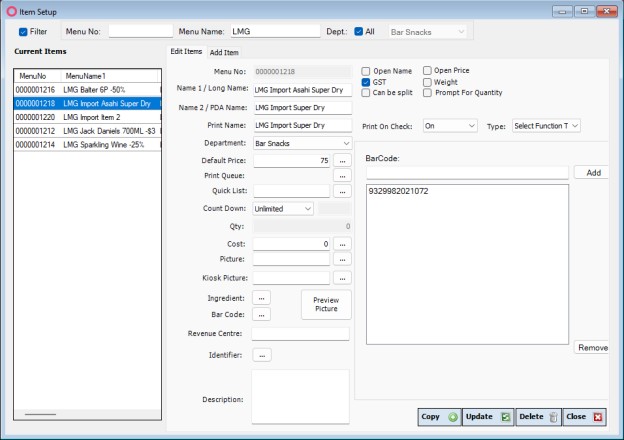This screenshot has height=440, width=624.
Task: Select LMG Jack Daniels 700ML item row
Action: click(87, 131)
